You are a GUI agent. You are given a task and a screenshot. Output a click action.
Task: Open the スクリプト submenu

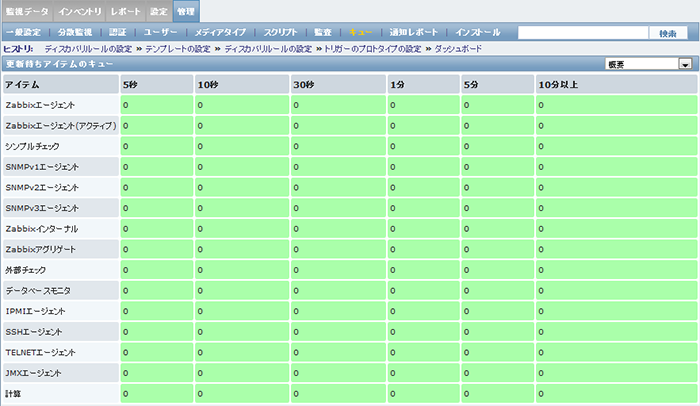[281, 33]
